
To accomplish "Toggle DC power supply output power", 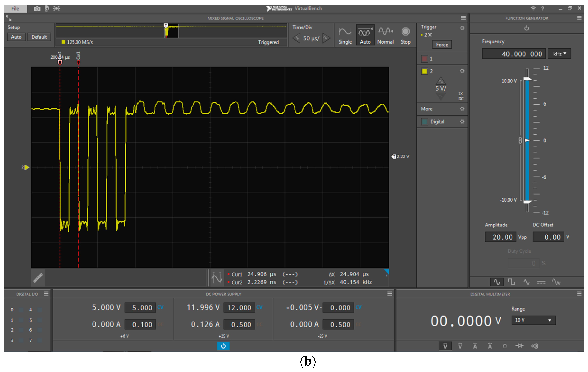I will pyautogui.click(x=223, y=346).
